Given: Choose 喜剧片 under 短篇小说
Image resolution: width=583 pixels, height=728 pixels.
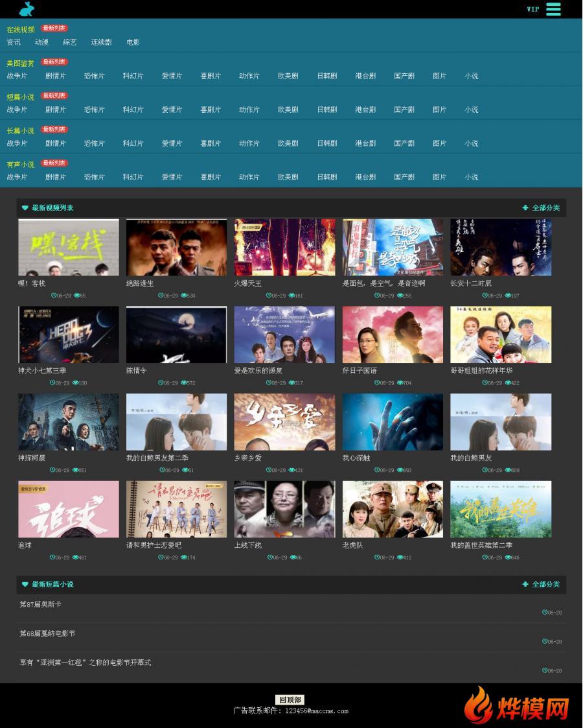Looking at the screenshot, I should point(211,110).
